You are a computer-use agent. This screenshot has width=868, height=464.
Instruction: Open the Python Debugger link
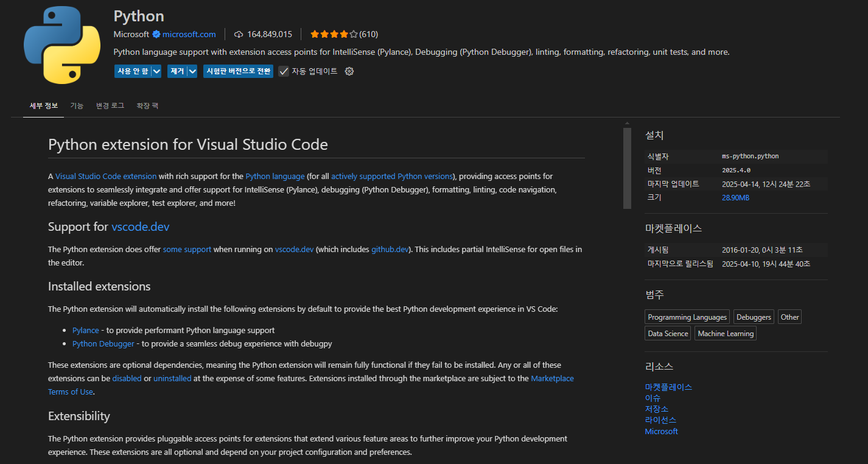pyautogui.click(x=103, y=343)
